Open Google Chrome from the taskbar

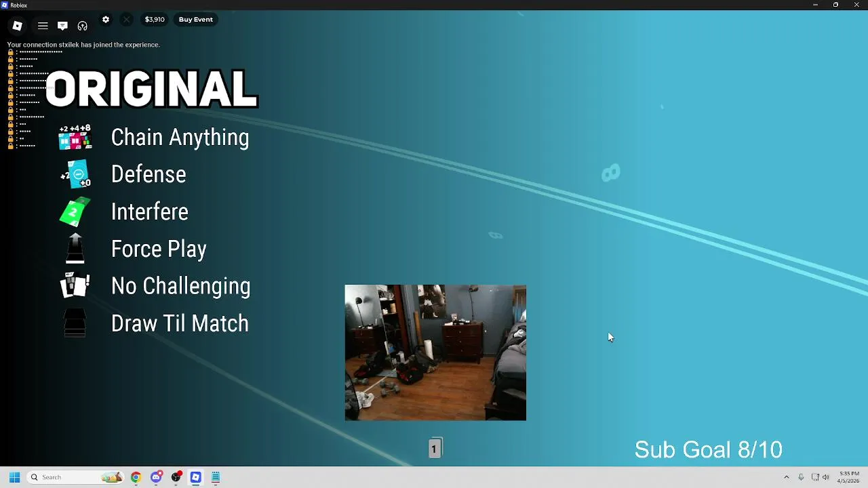[x=136, y=477]
